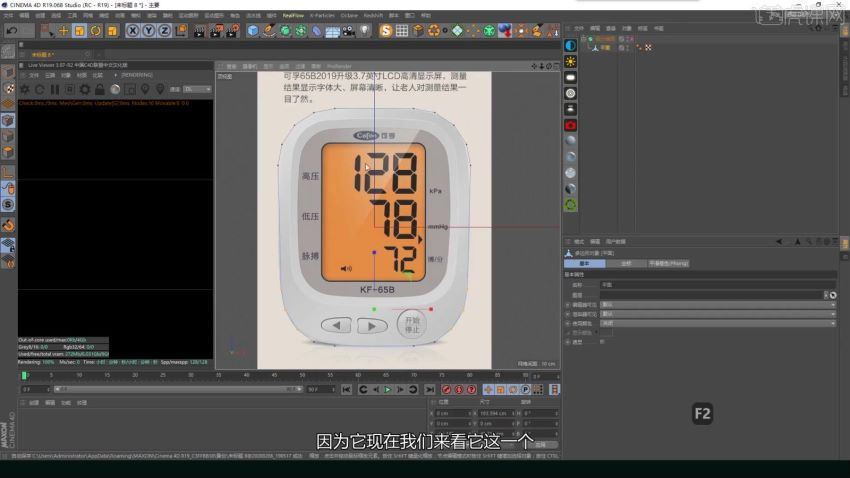Click the orange S icon in the toolbar

[386, 31]
